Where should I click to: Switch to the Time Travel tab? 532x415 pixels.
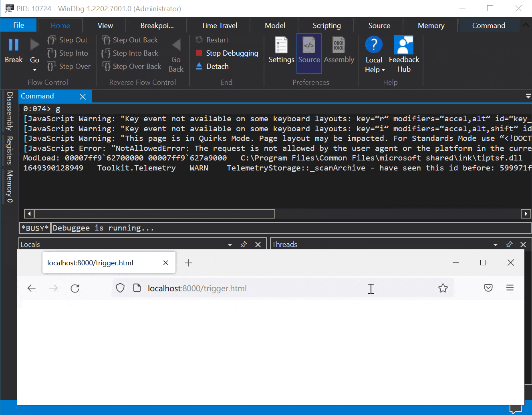[x=219, y=26]
